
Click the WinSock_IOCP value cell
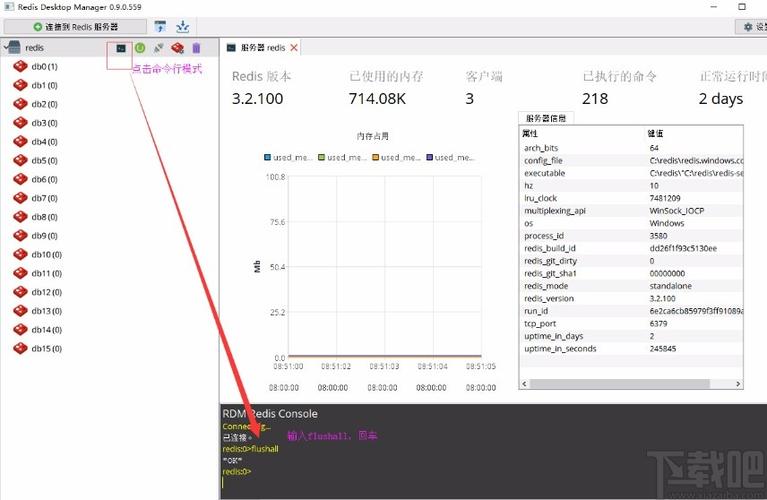[677, 210]
